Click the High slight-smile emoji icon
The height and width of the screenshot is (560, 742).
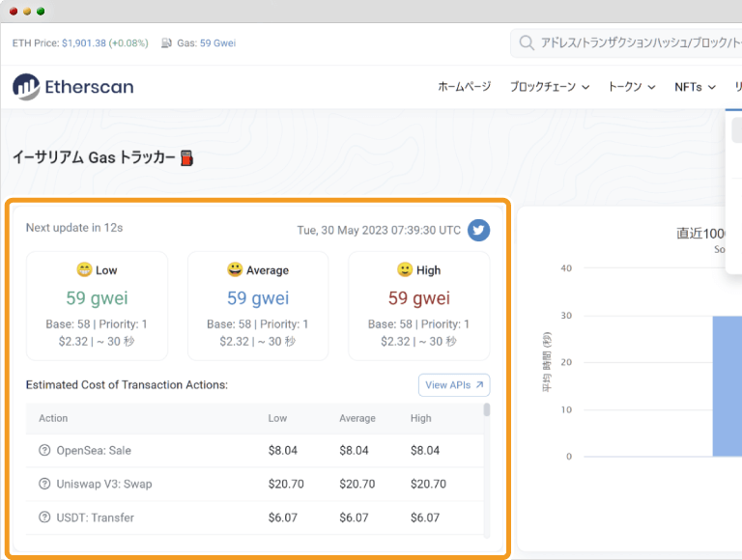click(405, 269)
